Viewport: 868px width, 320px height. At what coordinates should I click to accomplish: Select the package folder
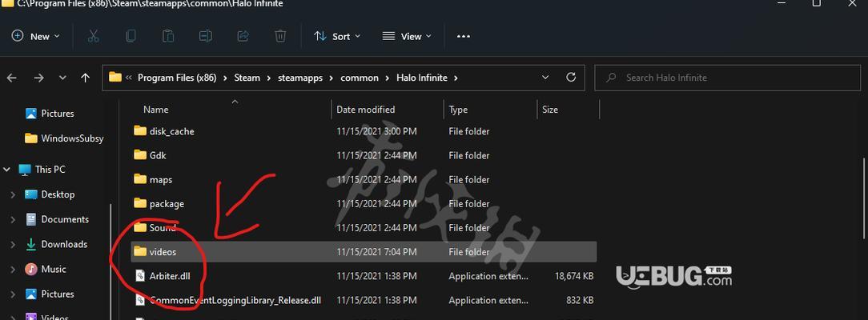click(167, 204)
